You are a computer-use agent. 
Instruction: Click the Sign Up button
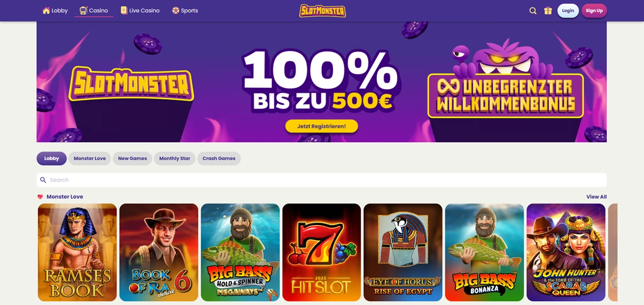[x=594, y=11]
